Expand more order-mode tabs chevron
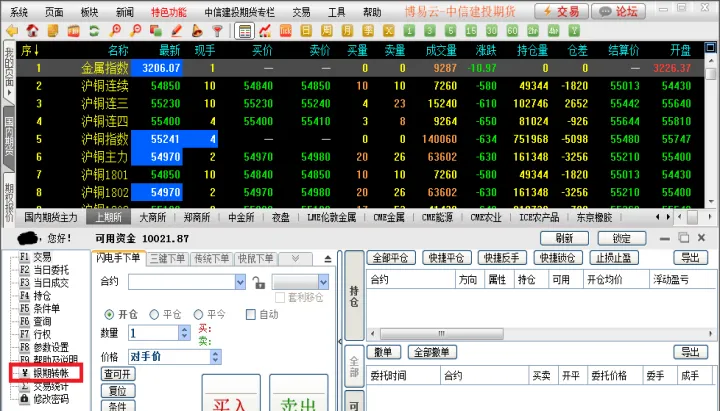Viewport: 720px width, 411px height. click(296, 259)
